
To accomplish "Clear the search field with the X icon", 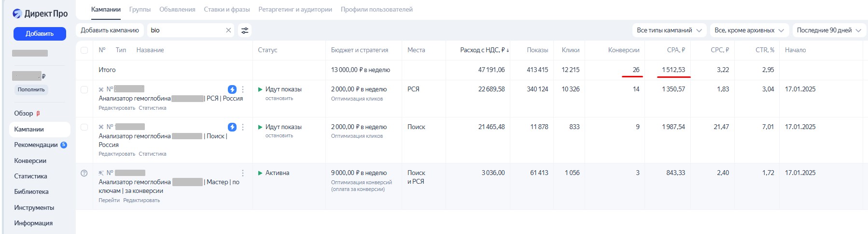I will 228,30.
